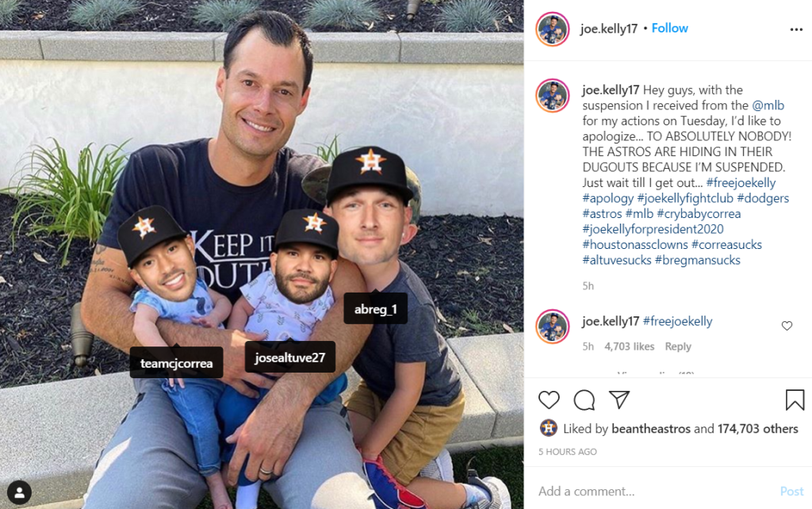Image resolution: width=812 pixels, height=509 pixels.
Task: Reply to the joe.kelly17 comment
Action: tap(678, 346)
